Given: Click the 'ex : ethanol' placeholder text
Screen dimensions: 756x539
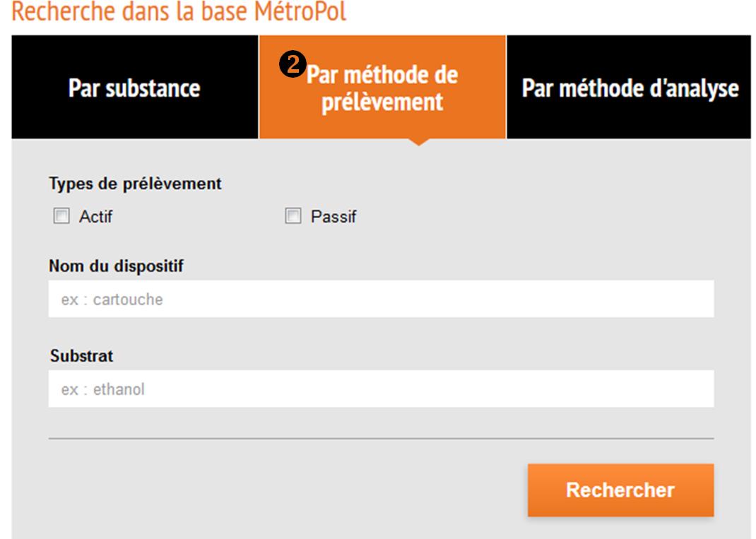Looking at the screenshot, I should coord(102,389).
